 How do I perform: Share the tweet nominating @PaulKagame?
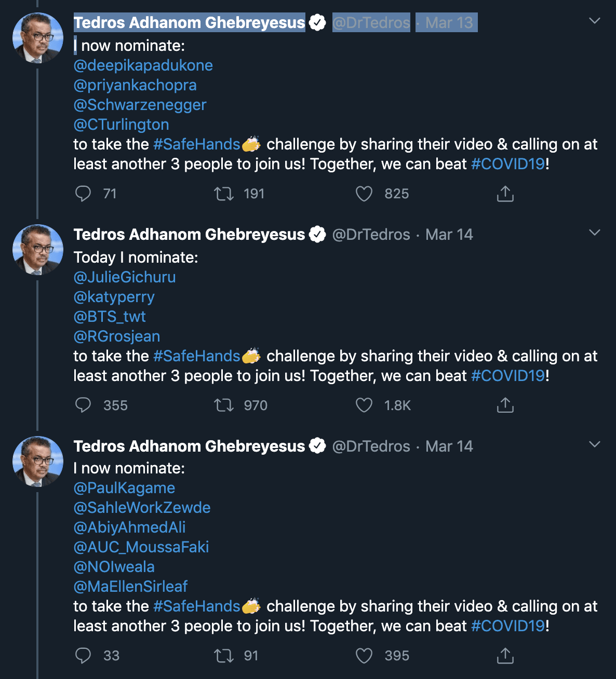tap(505, 656)
